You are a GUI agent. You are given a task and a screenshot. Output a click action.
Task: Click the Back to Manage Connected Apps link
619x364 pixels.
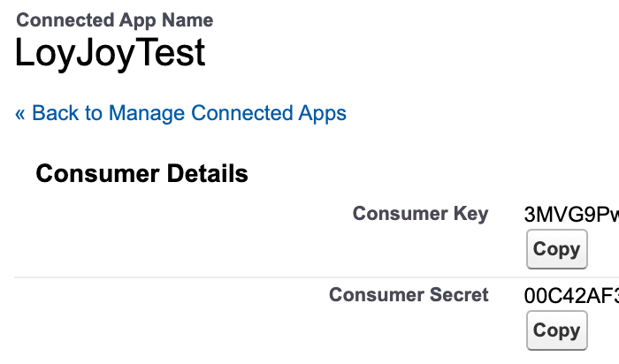point(181,113)
